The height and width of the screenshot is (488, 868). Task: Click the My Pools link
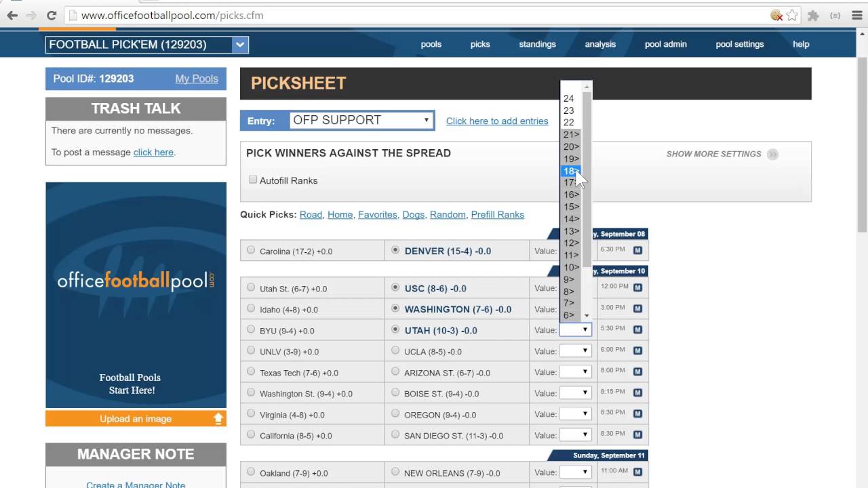197,79
